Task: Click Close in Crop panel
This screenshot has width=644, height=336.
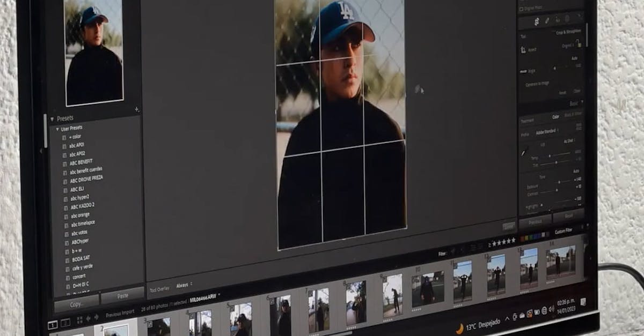Action: tap(577, 91)
